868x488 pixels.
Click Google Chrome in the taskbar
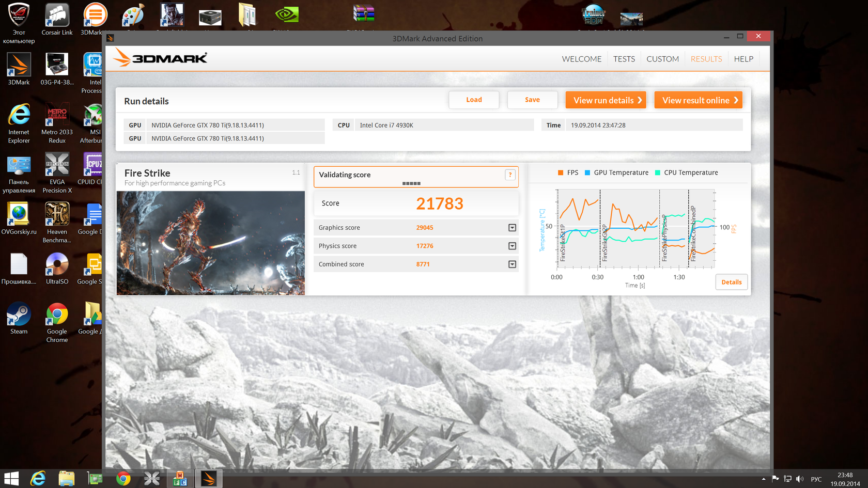[123, 479]
